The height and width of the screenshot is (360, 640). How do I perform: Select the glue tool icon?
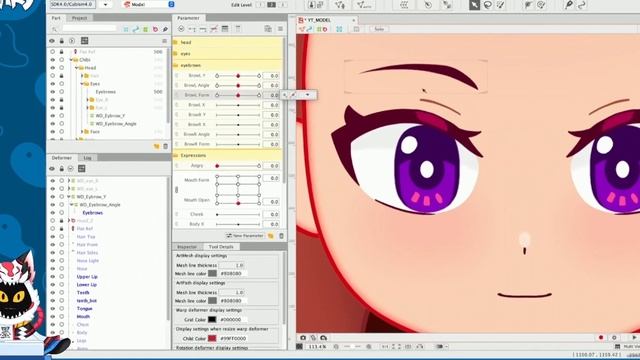point(447,5)
